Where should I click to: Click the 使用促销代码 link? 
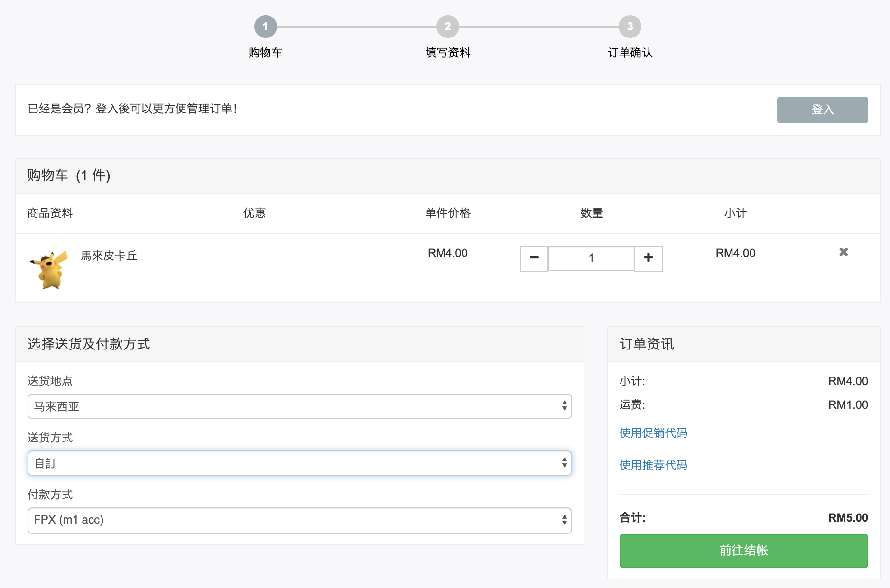tap(653, 433)
